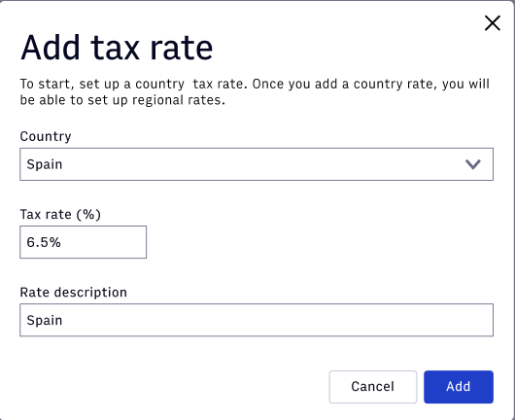Click the Tax rate (%) label

click(x=60, y=214)
